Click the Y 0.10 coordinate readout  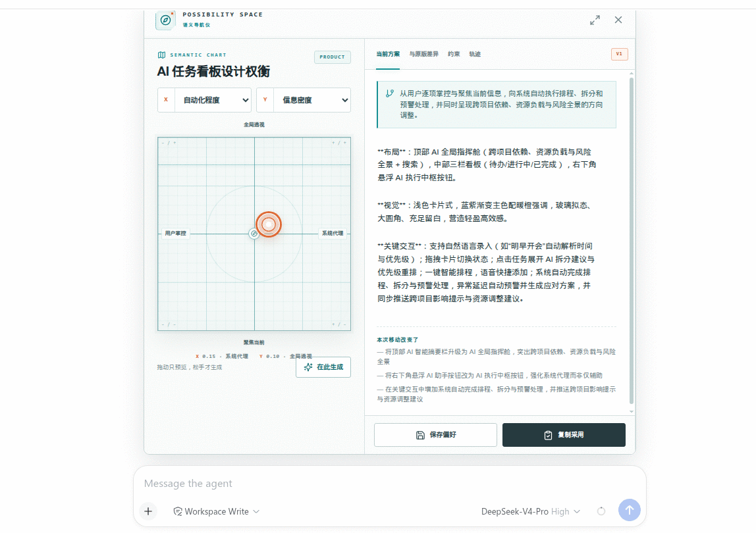[285, 356]
